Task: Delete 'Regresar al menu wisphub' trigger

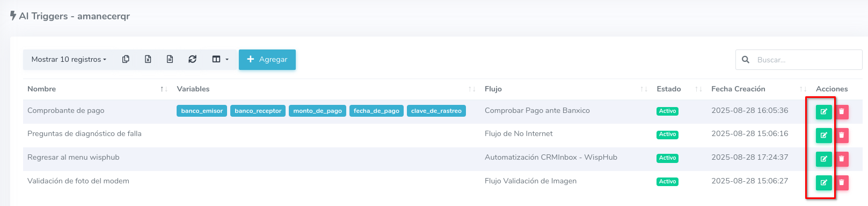Action: [842, 159]
